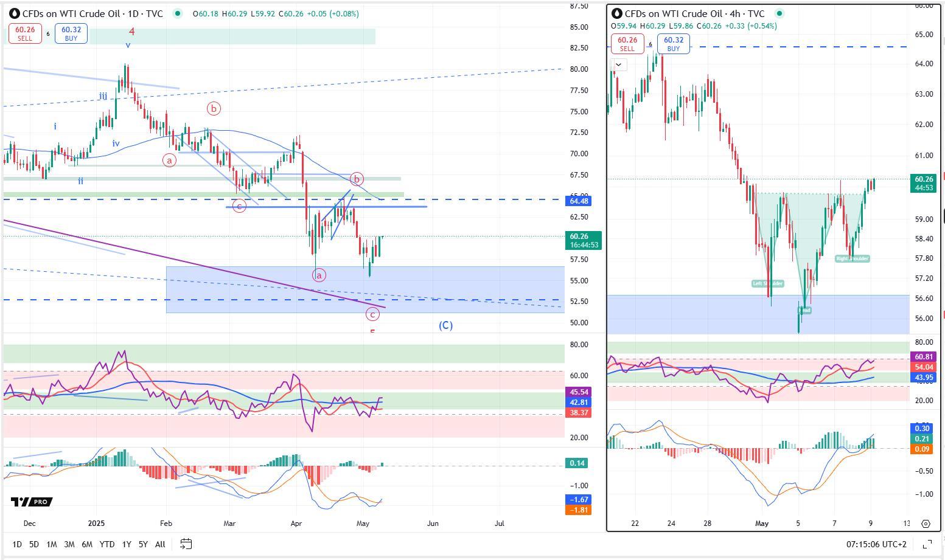This screenshot has width=945, height=560.
Task: Click RSI value label 38.37
Action: click(578, 413)
